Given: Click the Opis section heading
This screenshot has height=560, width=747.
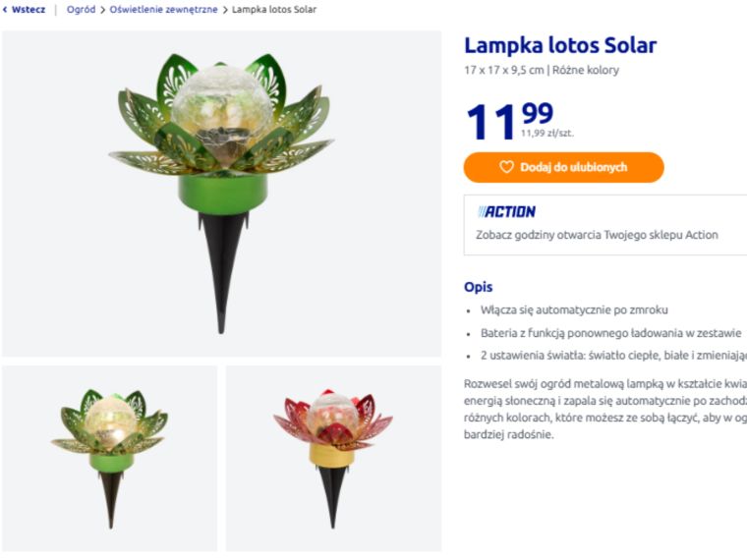Looking at the screenshot, I should point(478,287).
